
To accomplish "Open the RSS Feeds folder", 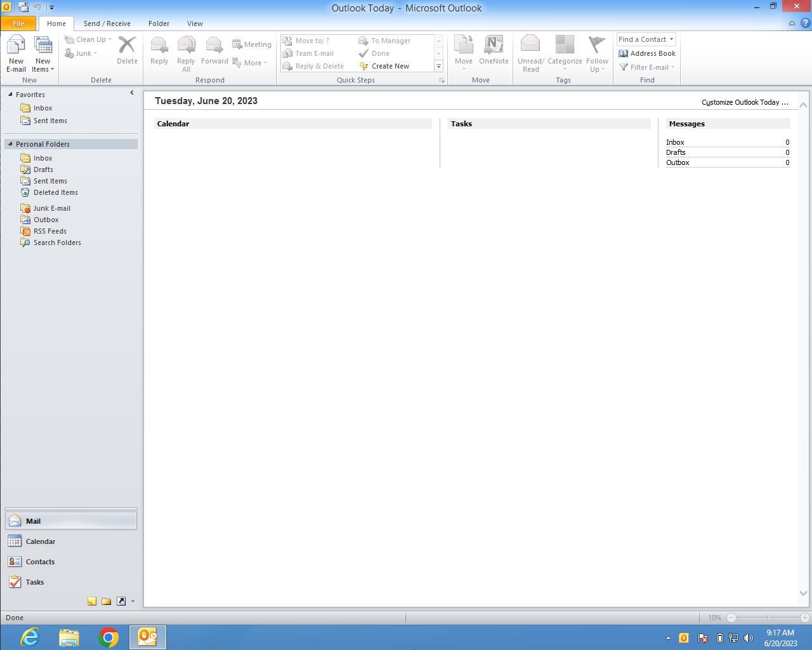I will [x=49, y=231].
